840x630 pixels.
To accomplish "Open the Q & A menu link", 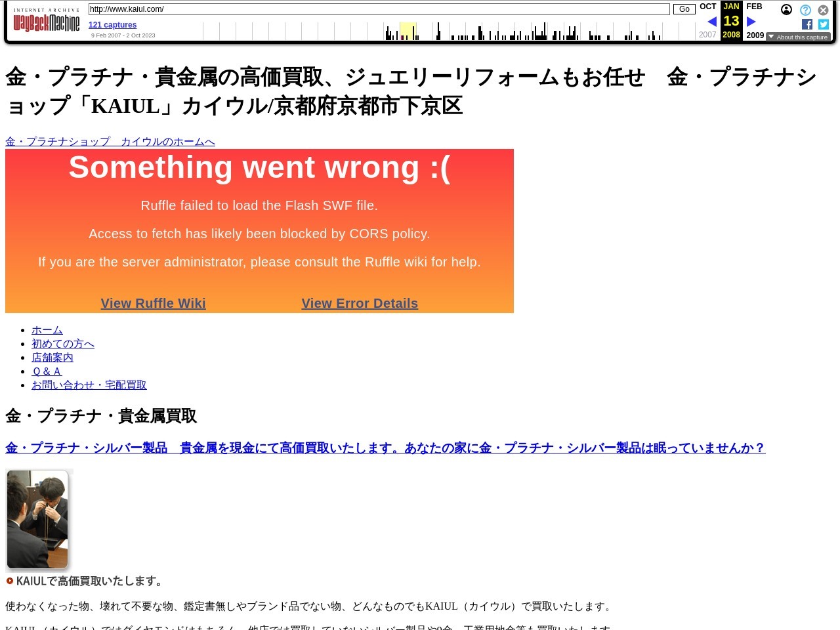I will tap(46, 371).
